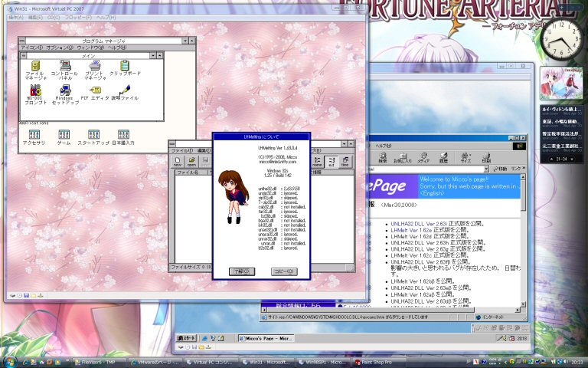Open the フロッピー menu of Virtual PC
Image resolution: width=588 pixels, height=368 pixels.
(x=78, y=18)
